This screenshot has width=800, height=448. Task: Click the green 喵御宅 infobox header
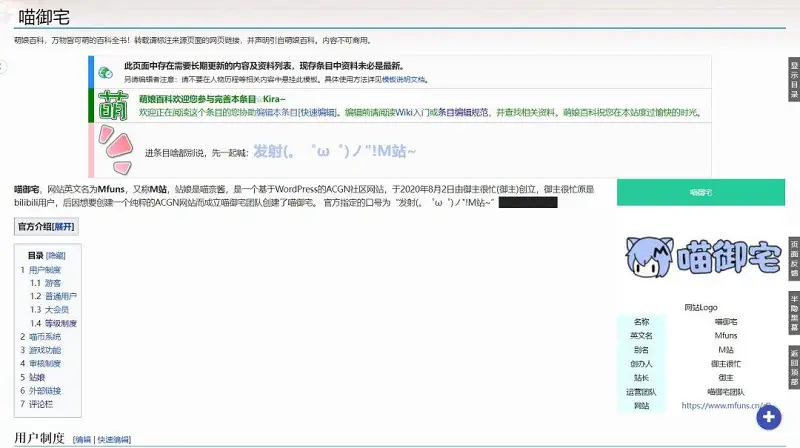click(x=701, y=192)
